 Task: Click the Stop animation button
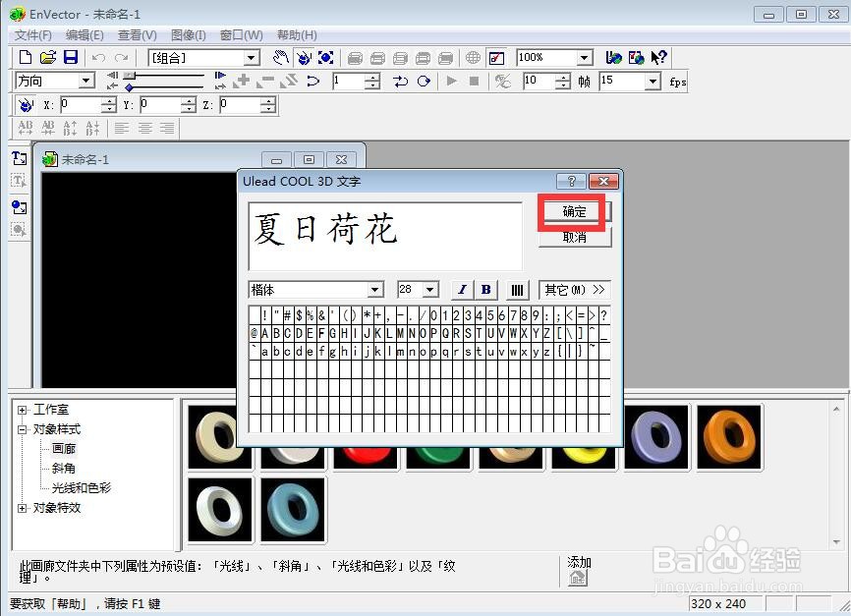pos(474,82)
